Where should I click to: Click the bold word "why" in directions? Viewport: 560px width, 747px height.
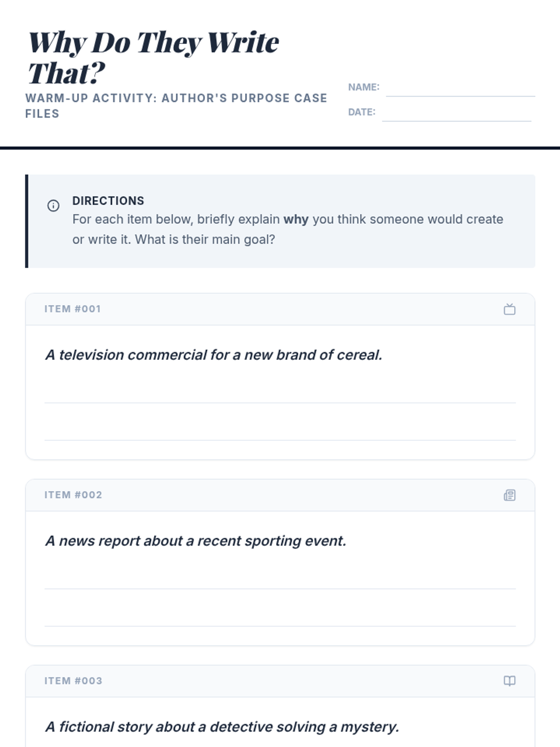(296, 219)
